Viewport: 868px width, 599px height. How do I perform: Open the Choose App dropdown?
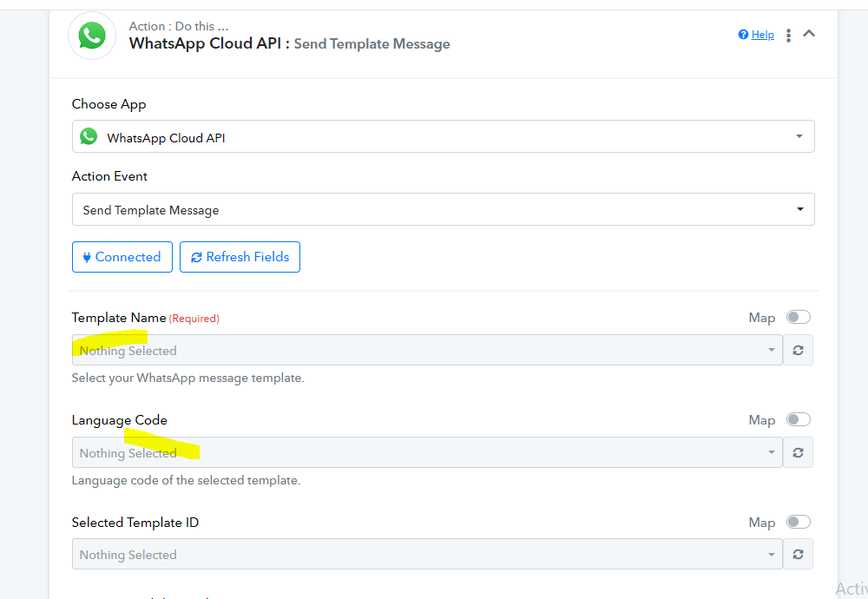point(443,136)
